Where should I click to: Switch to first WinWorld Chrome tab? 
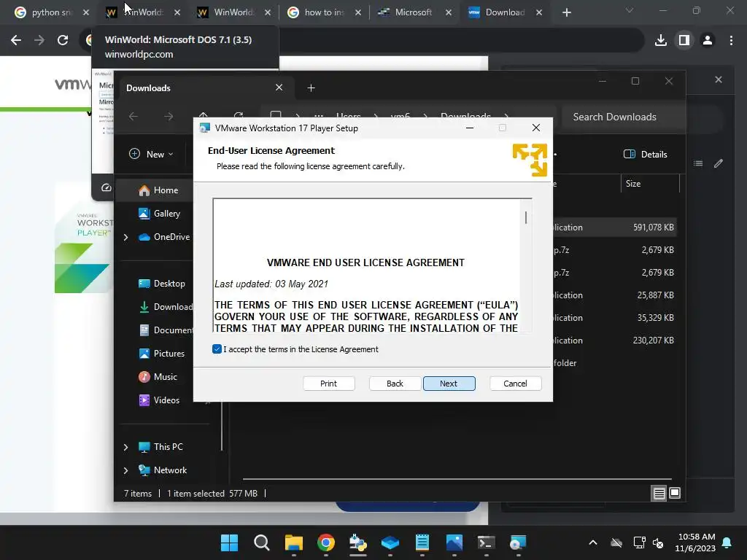[142, 12]
